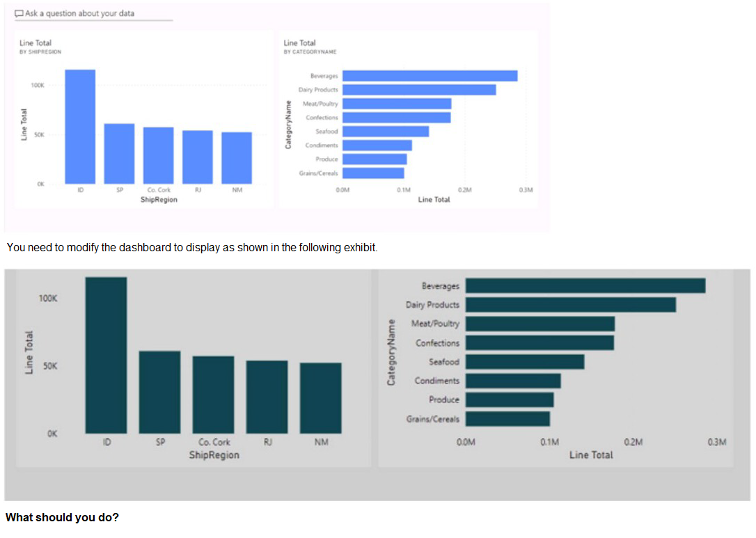Select the blue ID bar in top chart

pos(80,125)
